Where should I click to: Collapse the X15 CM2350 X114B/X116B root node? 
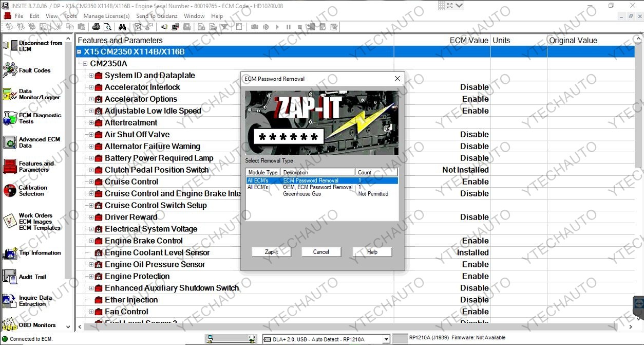click(x=79, y=52)
